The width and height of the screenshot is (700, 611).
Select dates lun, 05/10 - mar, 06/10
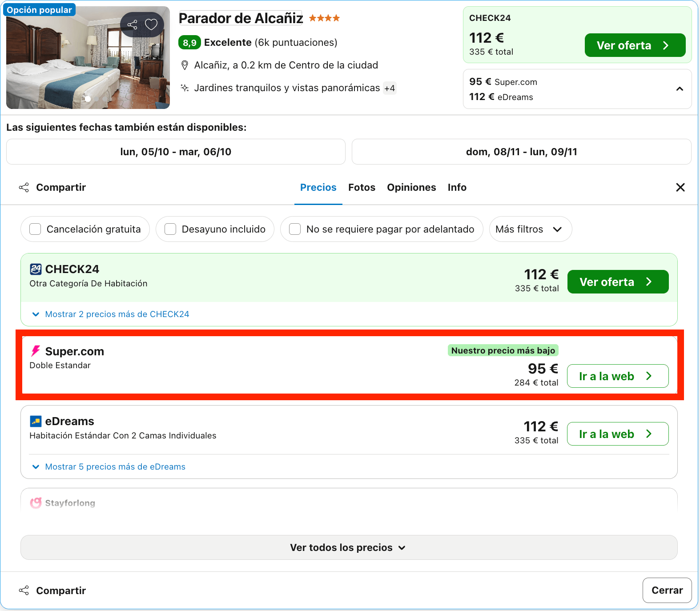[176, 152]
